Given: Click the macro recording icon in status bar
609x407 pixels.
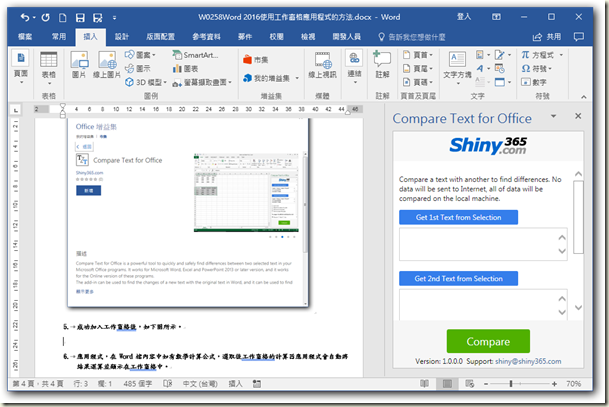Looking at the screenshot, I should (257, 384).
